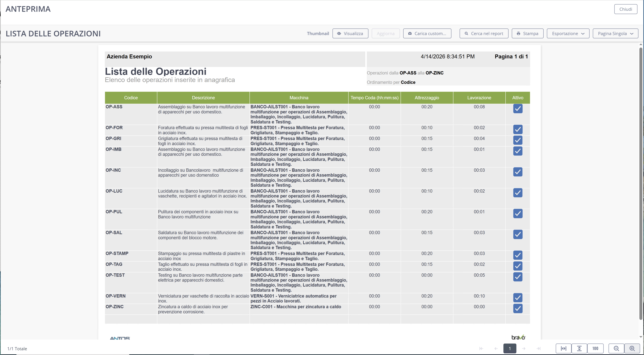The image size is (644, 355).
Task: Go to previous page arrow
Action: coord(496,349)
